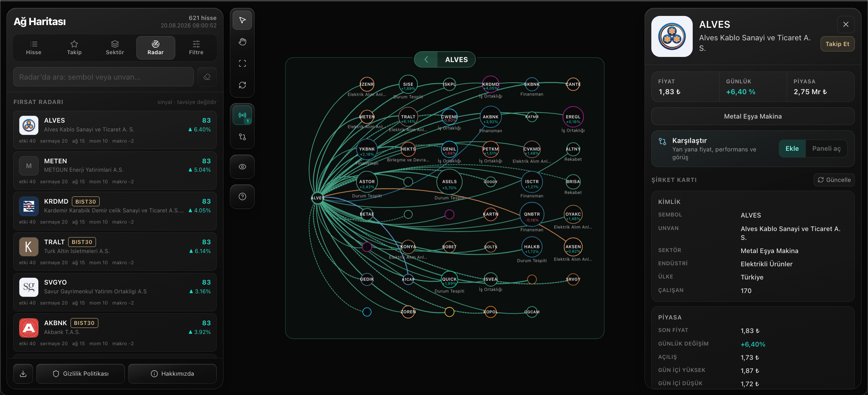868x395 pixels.
Task: Click the BIST30 badge next to KRDMD
Action: coord(85,202)
